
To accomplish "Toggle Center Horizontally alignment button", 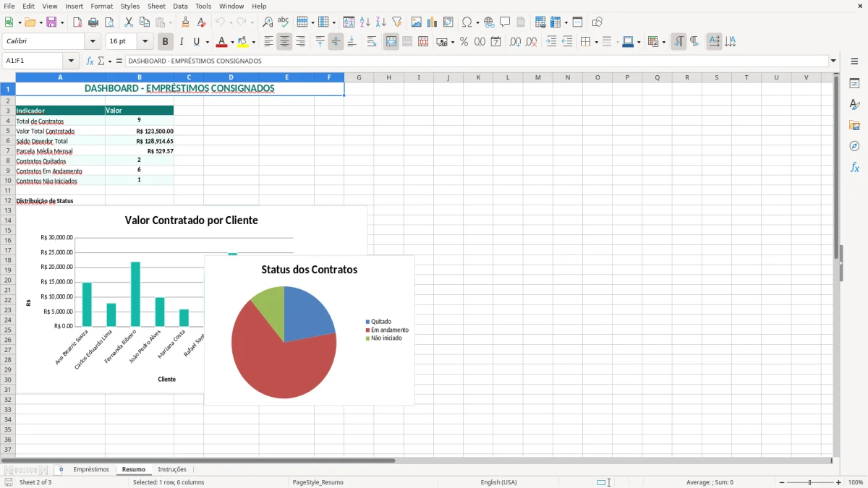I will 285,42.
